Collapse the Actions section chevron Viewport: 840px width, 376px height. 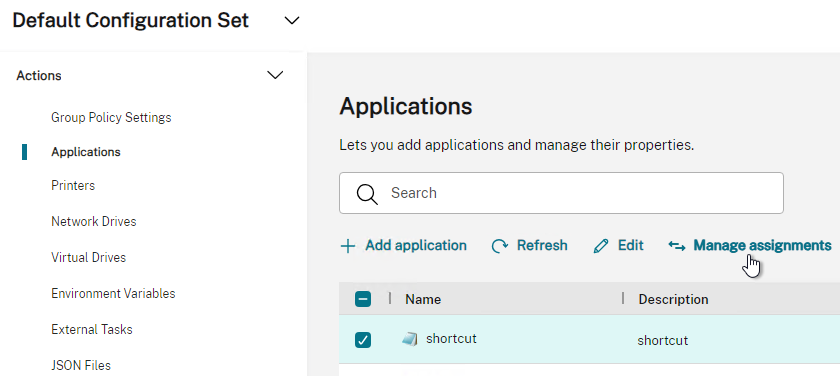275,75
